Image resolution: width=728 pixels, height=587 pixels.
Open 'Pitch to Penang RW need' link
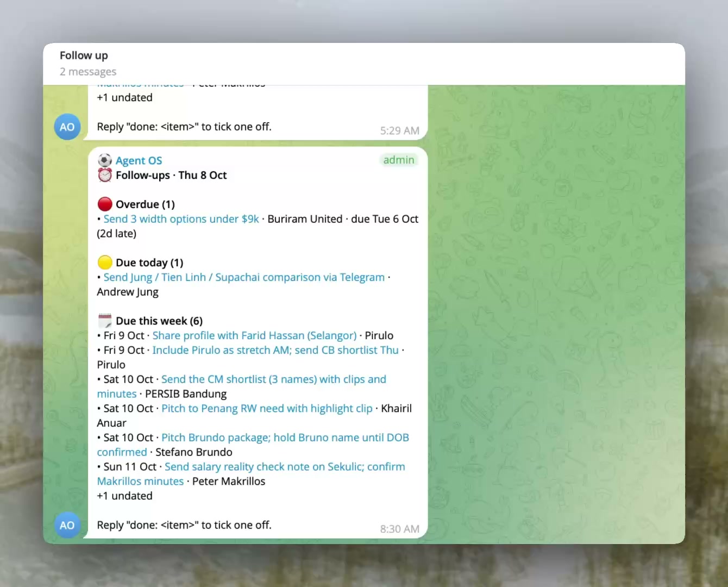(x=267, y=408)
